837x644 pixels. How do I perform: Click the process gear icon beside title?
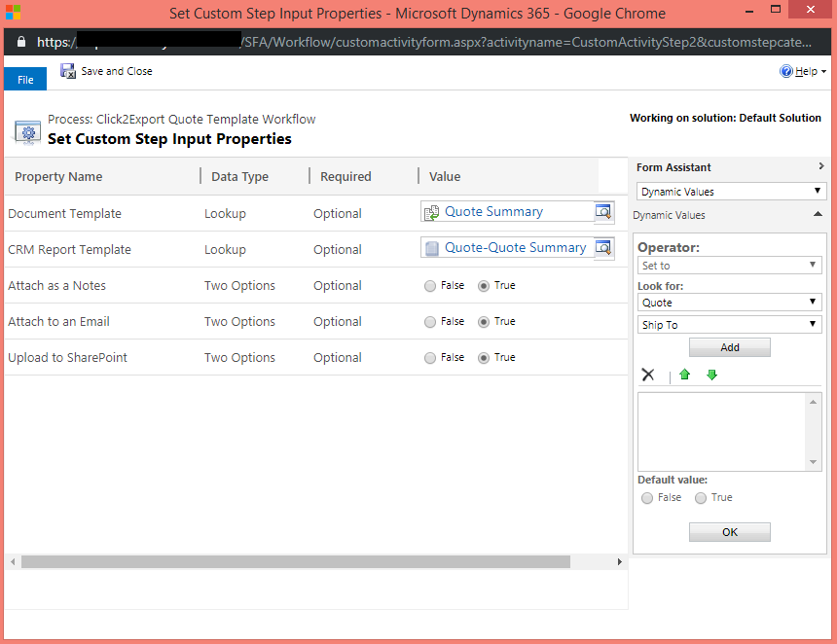pos(27,131)
